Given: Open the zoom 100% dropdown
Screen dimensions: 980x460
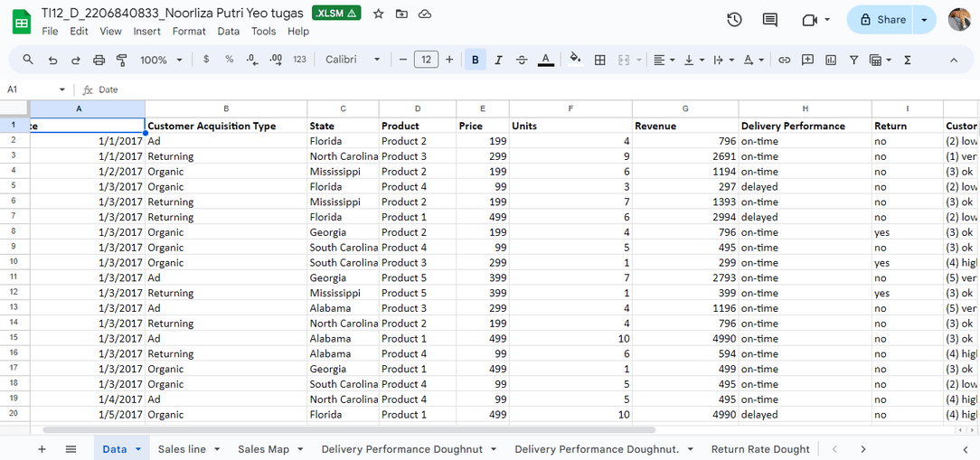Looking at the screenshot, I should (x=161, y=60).
